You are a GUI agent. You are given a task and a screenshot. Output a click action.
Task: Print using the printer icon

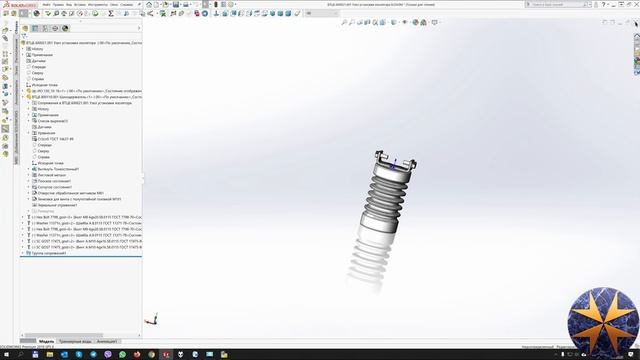tap(186, 4)
